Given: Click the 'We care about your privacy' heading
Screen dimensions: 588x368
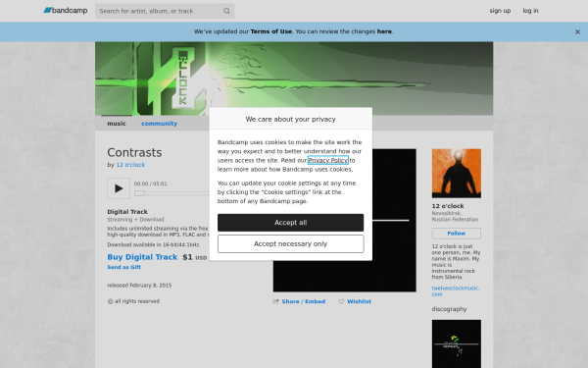Looking at the screenshot, I should pos(291,119).
